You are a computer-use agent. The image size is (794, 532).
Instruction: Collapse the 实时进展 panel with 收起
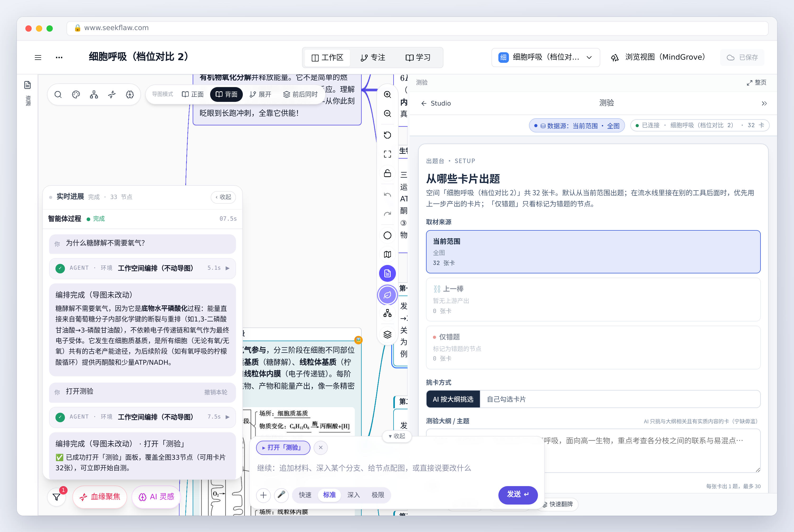pos(223,197)
